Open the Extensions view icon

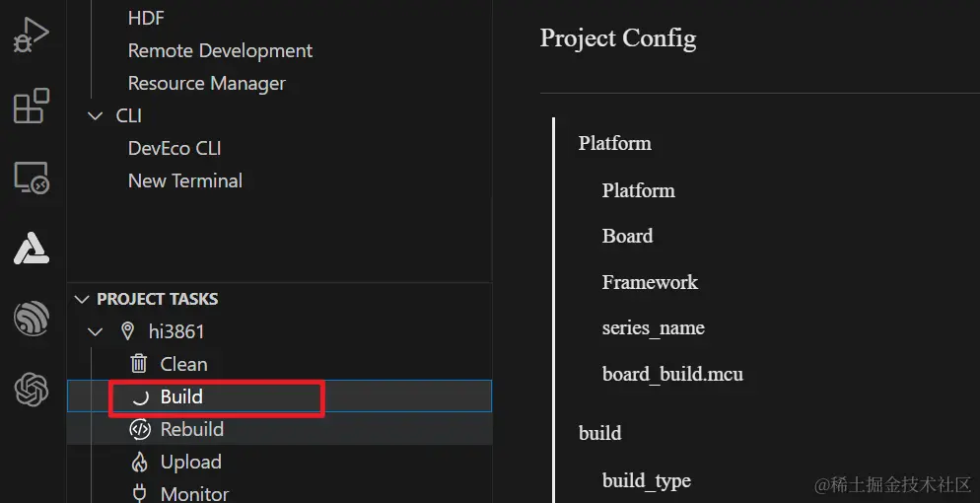pyautogui.click(x=32, y=107)
